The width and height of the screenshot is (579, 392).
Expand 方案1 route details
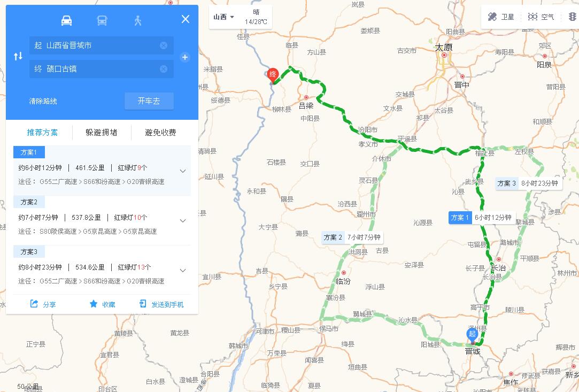point(183,171)
